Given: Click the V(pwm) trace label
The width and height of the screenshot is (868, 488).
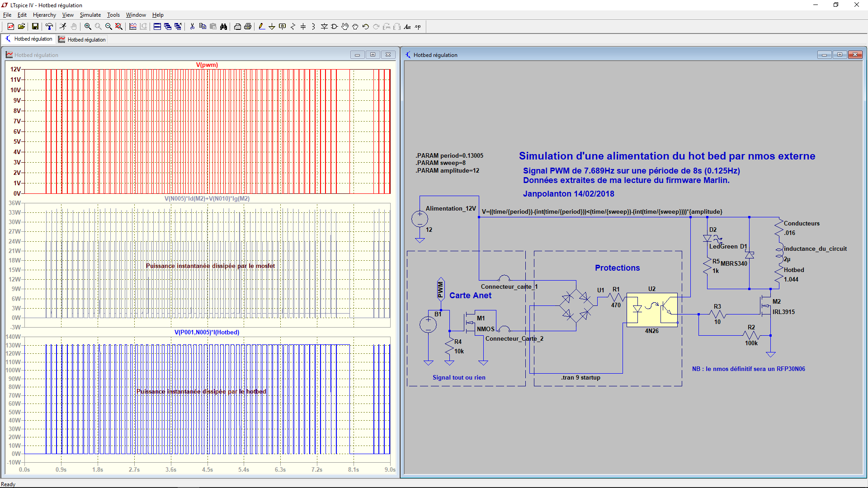Looking at the screenshot, I should click(x=207, y=65).
